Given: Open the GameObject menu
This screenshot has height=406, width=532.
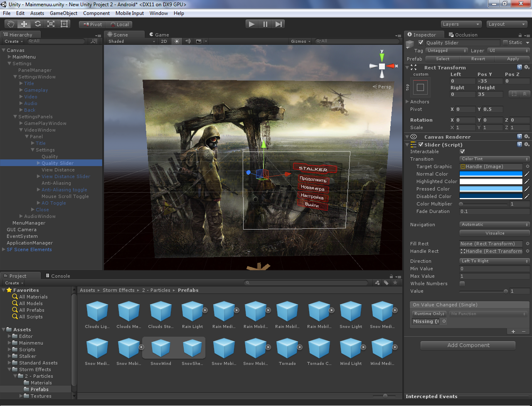Looking at the screenshot, I should pyautogui.click(x=64, y=13).
